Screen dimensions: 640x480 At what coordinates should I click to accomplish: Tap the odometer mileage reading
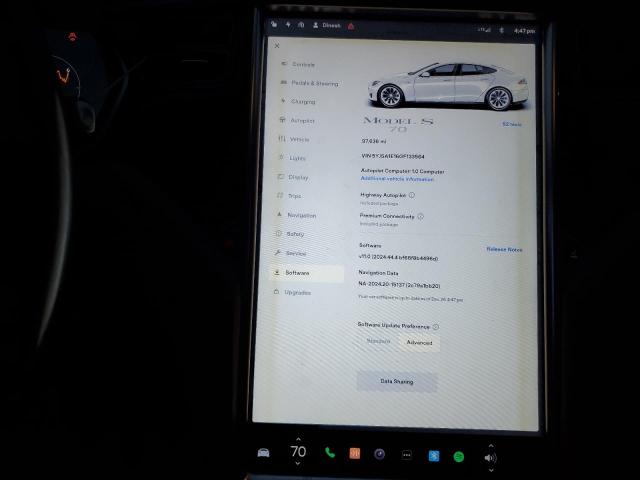click(373, 141)
